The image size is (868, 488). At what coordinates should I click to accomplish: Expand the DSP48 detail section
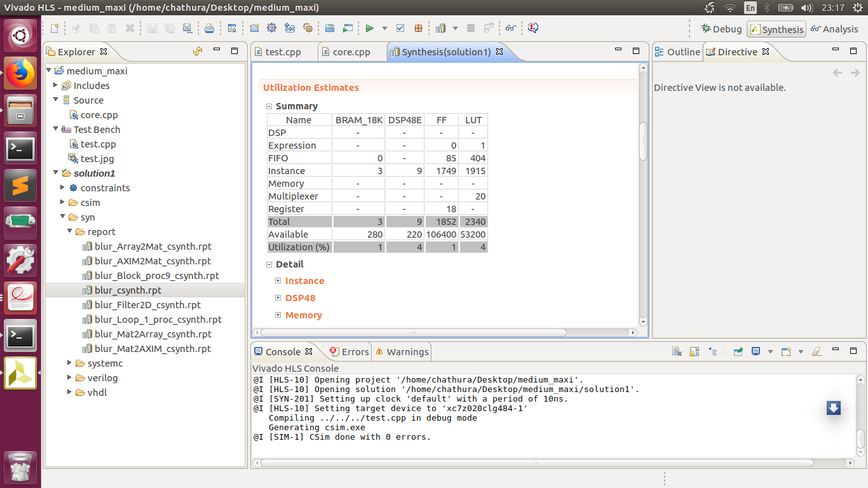[278, 298]
